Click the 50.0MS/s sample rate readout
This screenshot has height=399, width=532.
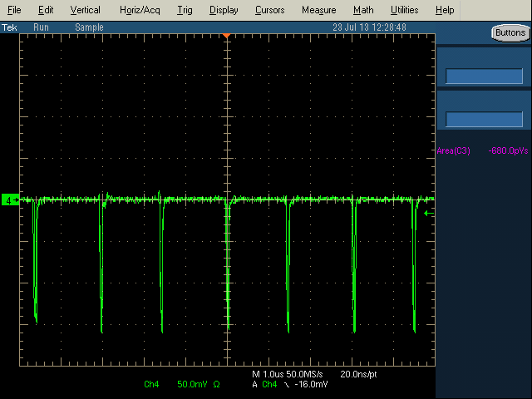pyautogui.click(x=305, y=374)
